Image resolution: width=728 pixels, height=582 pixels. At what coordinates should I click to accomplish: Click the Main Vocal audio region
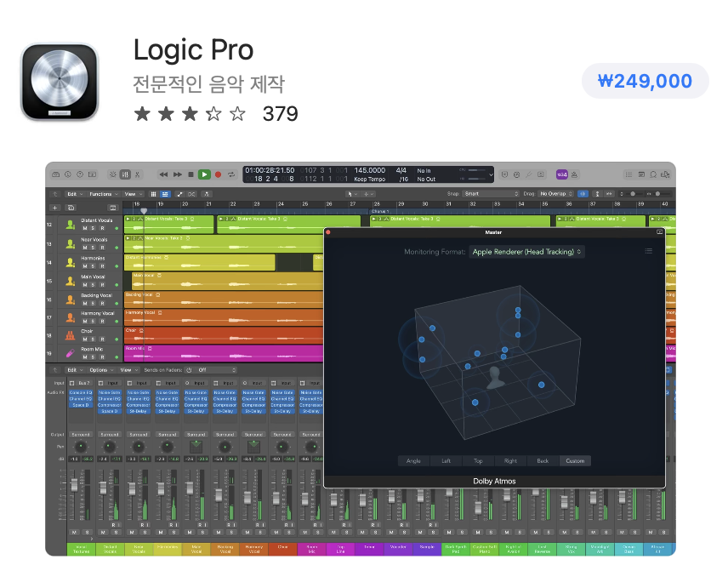[227, 281]
